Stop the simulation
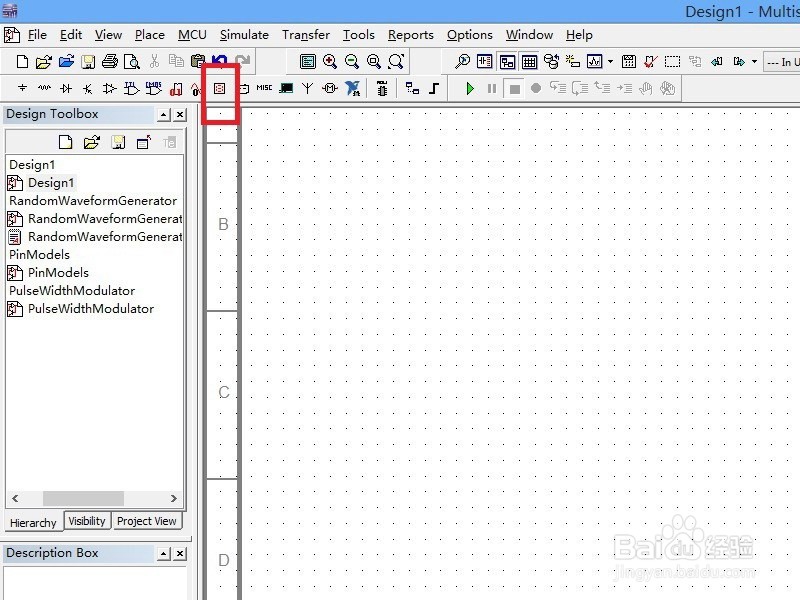 514,89
